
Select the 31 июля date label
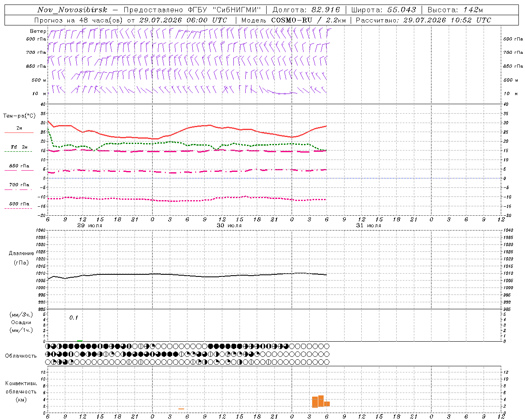click(x=369, y=226)
